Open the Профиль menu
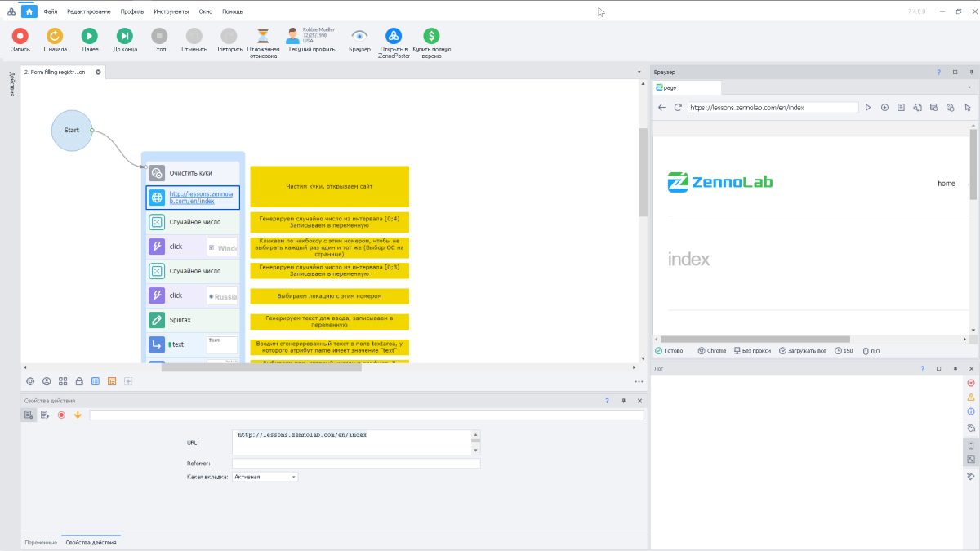Image resolution: width=980 pixels, height=551 pixels. [x=131, y=11]
